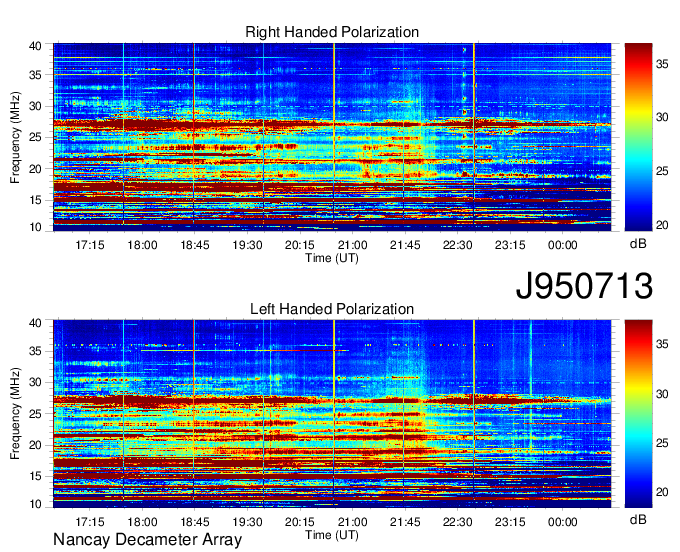Click the "20" value on upper color bar
Screen dimensions: 680x552
click(662, 225)
